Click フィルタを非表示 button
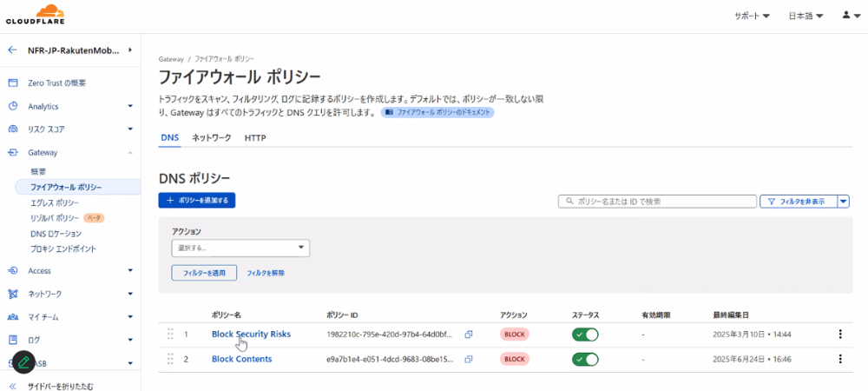The image size is (868, 391). pos(799,202)
